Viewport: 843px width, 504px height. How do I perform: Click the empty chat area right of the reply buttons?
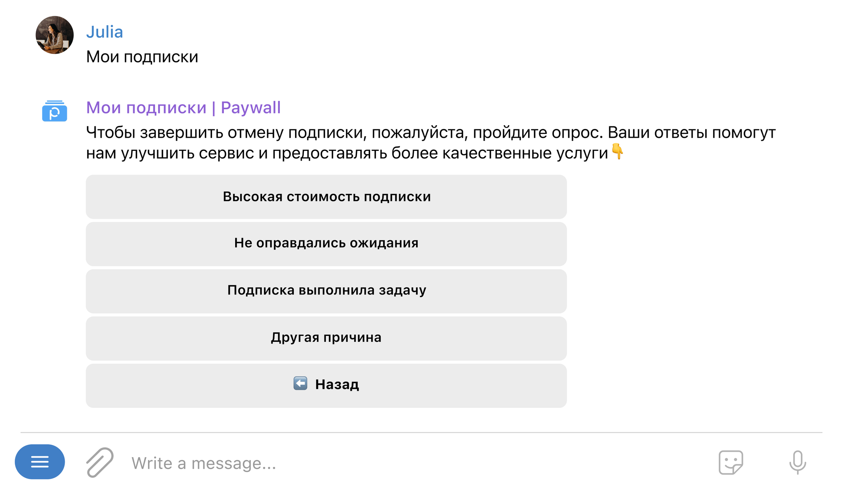695,291
